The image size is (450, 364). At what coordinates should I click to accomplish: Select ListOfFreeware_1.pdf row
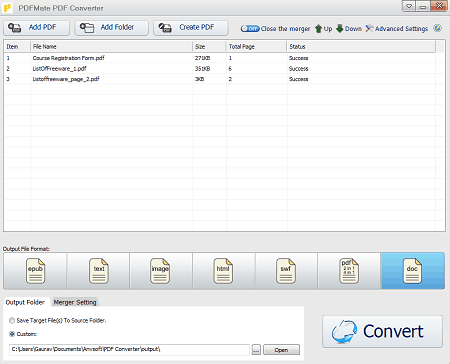(x=220, y=69)
